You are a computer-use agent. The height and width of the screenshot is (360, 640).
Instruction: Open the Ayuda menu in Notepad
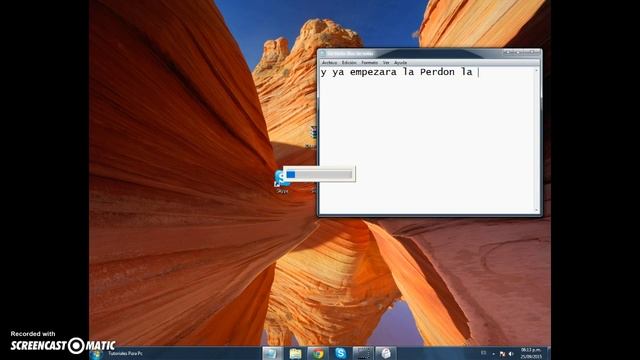click(400, 63)
